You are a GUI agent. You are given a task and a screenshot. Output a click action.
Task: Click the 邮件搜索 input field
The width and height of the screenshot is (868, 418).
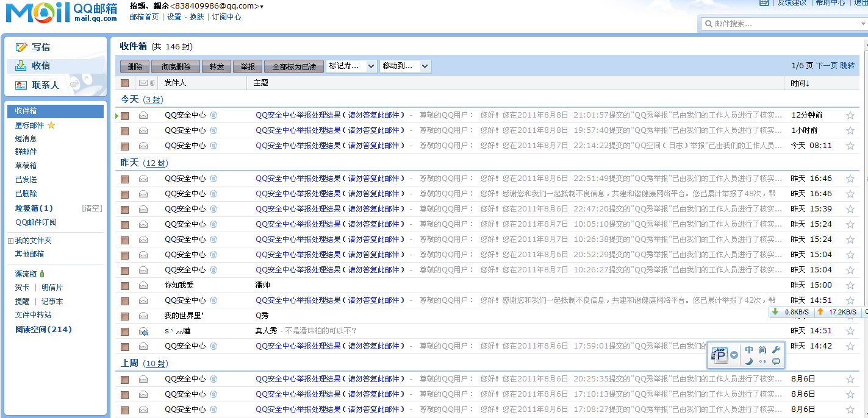tap(784, 24)
